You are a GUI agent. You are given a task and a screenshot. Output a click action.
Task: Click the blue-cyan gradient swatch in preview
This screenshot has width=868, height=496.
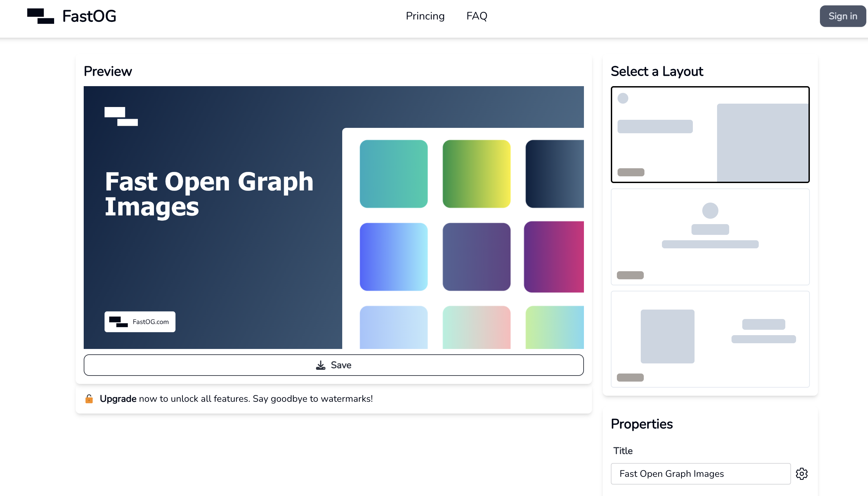[393, 257]
